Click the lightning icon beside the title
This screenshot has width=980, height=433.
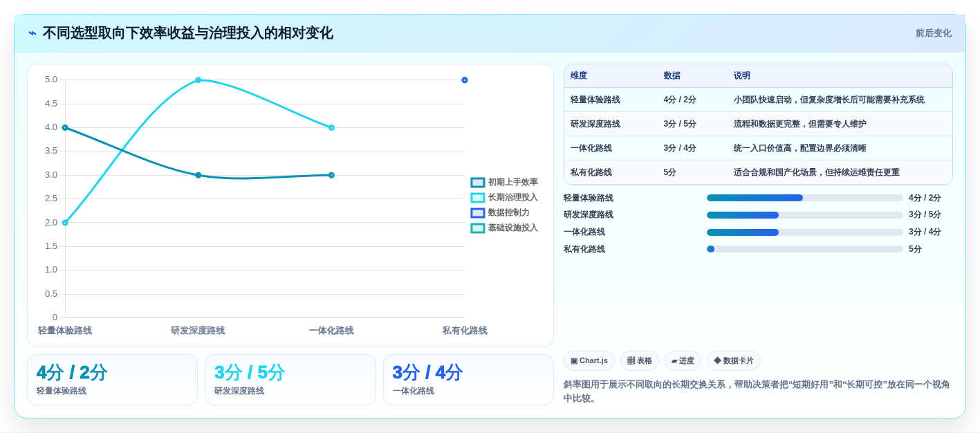point(33,33)
